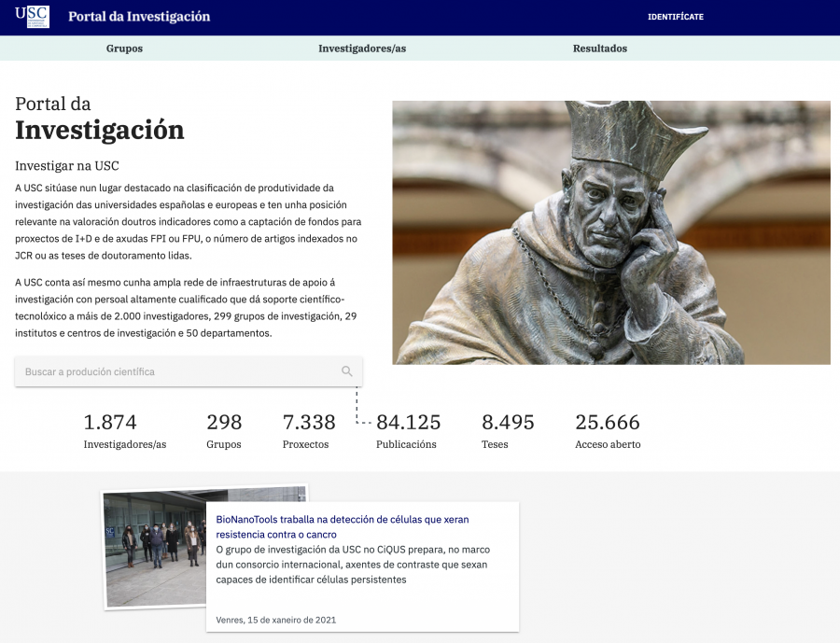Viewport: 840px width, 643px height.
Task: Click the USC logo icon
Action: tap(32, 17)
